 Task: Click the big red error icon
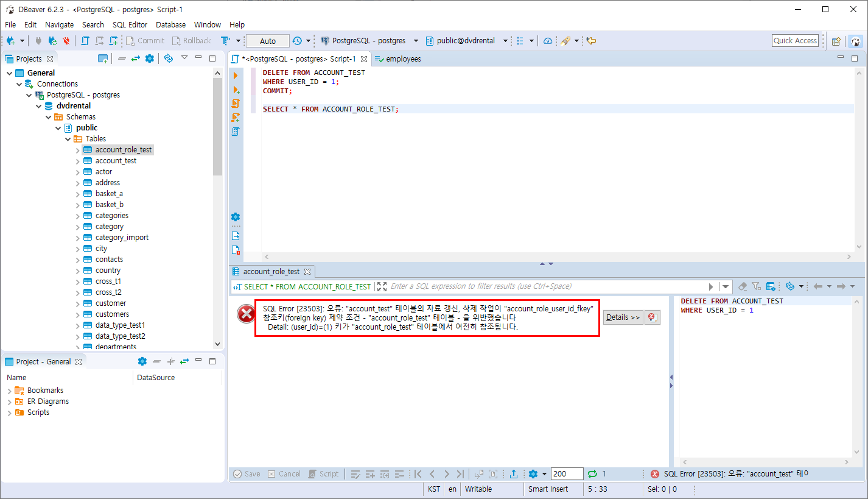point(246,314)
